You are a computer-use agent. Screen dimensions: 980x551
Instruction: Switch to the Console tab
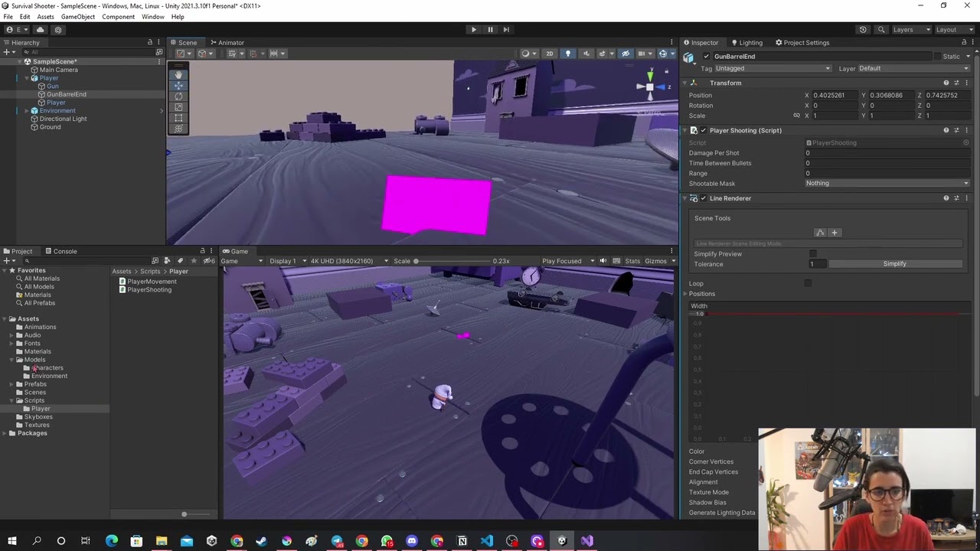pyautogui.click(x=60, y=251)
